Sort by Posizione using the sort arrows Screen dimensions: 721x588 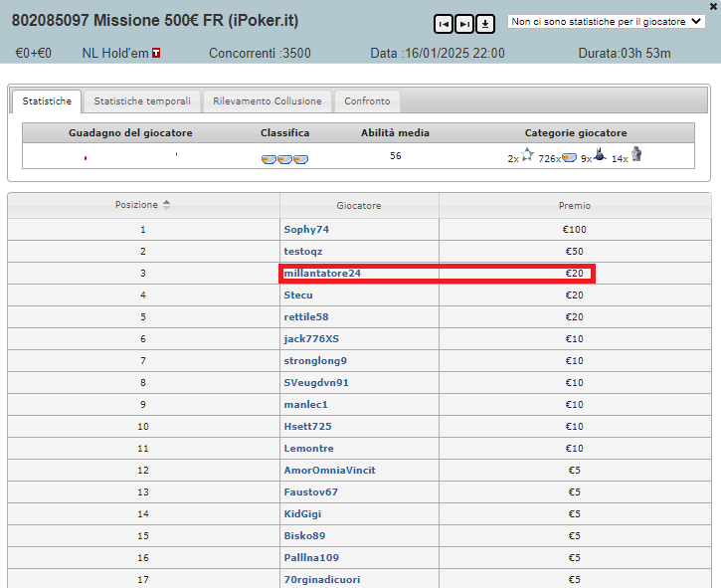(x=166, y=205)
